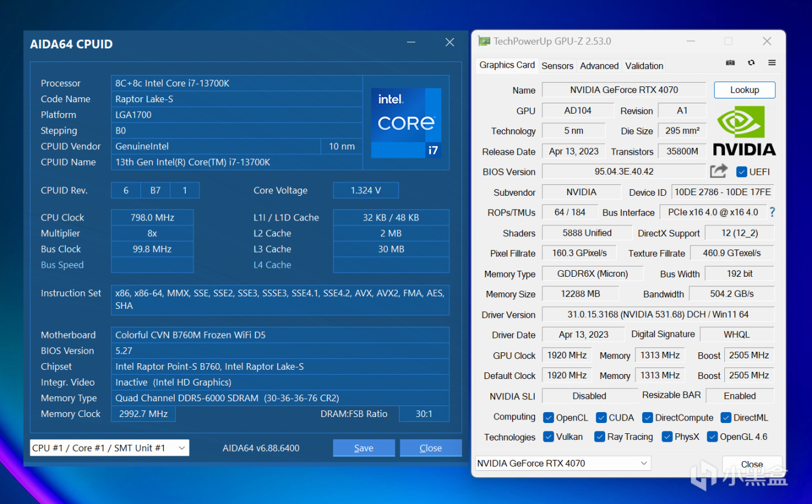Image resolution: width=812 pixels, height=504 pixels.
Task: Toggle the PhysX checkbox
Action: click(x=667, y=436)
